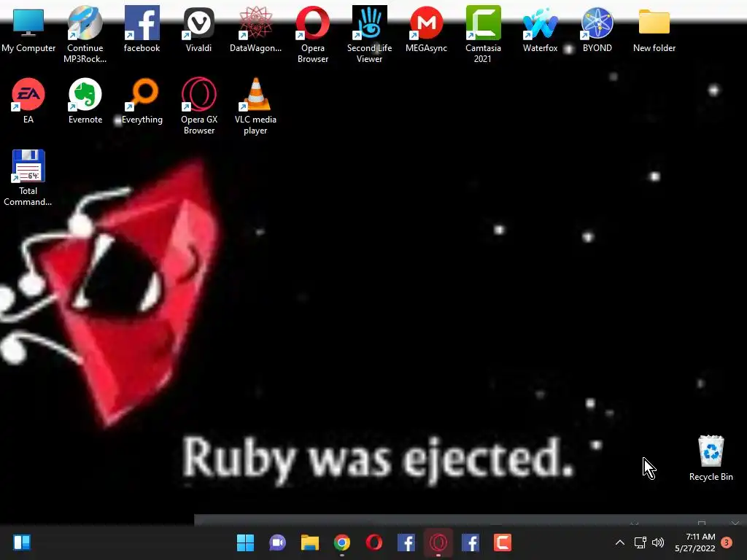Open the network status tray icon
Screen dimensions: 747x560
tap(640, 542)
